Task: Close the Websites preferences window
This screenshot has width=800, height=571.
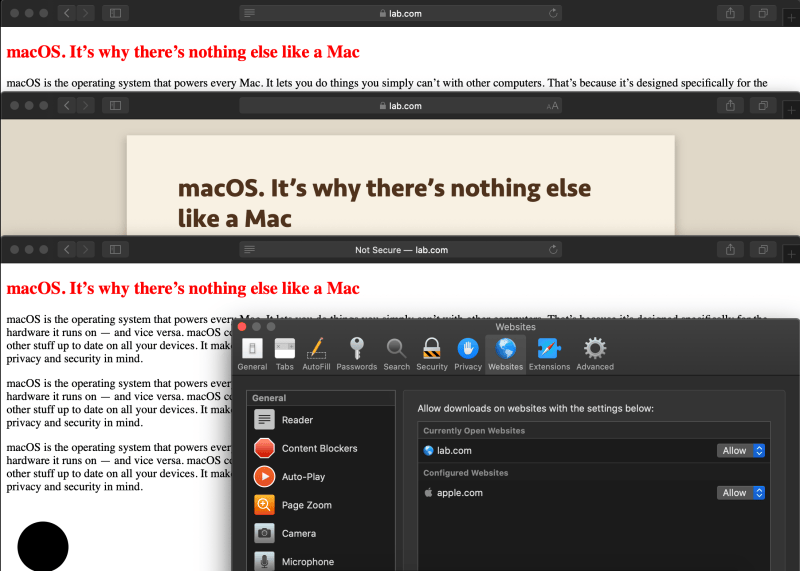Action: [x=242, y=327]
